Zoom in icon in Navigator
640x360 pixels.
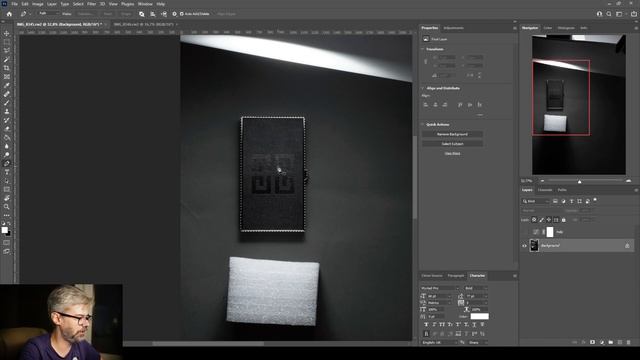tap(629, 180)
